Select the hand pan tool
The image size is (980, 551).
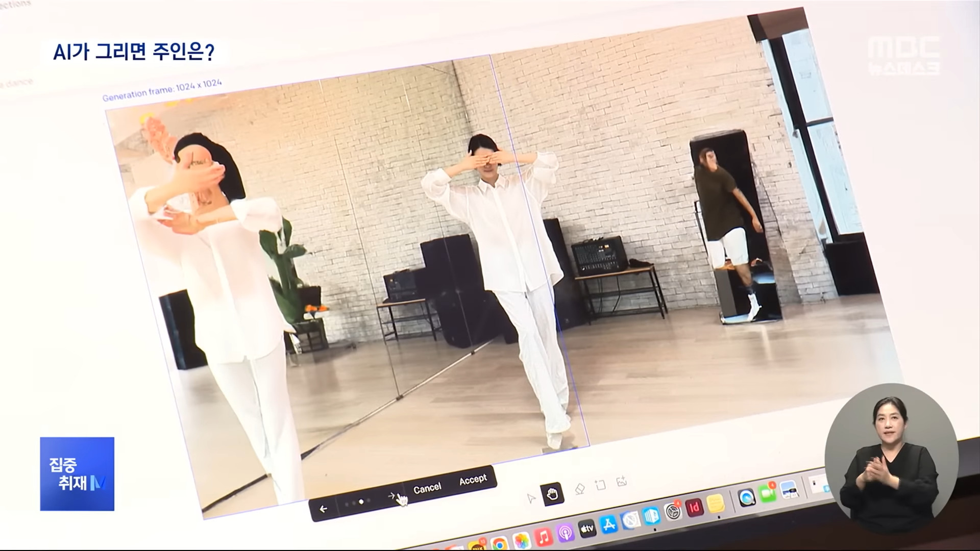pyautogui.click(x=553, y=493)
